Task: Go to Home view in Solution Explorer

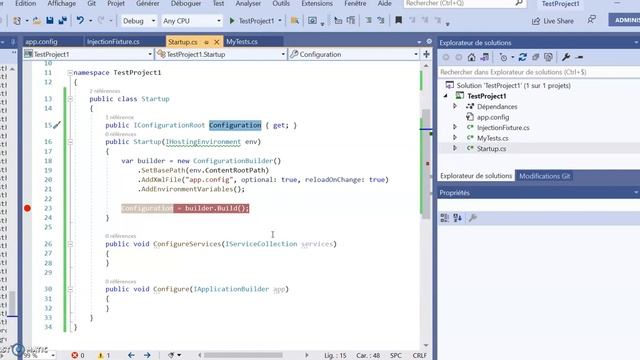Action: (471, 58)
